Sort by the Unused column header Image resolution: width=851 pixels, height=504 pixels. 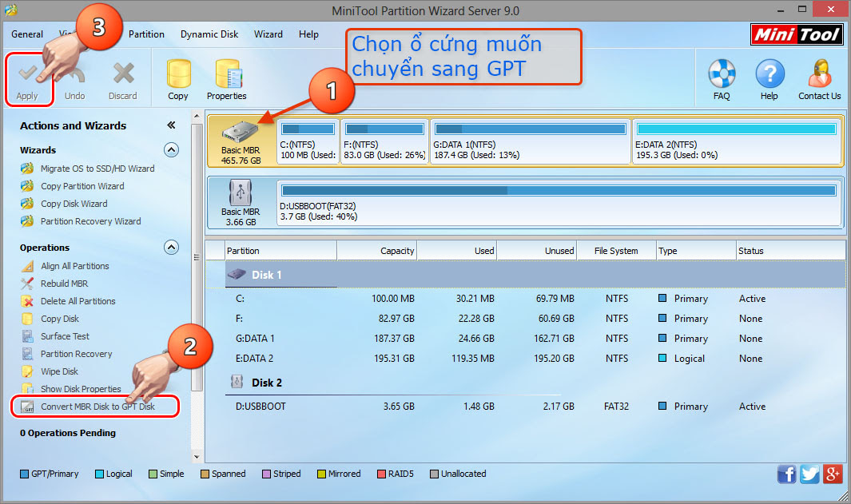click(x=537, y=251)
